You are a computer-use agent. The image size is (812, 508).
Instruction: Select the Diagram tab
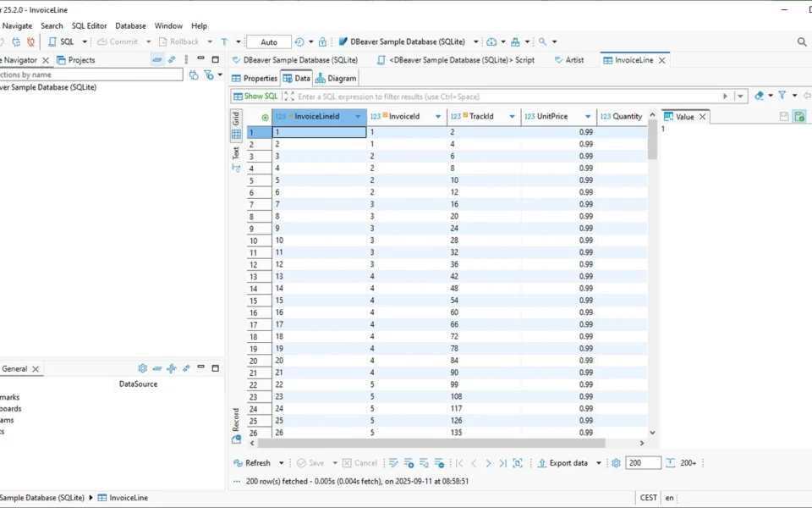pos(336,78)
